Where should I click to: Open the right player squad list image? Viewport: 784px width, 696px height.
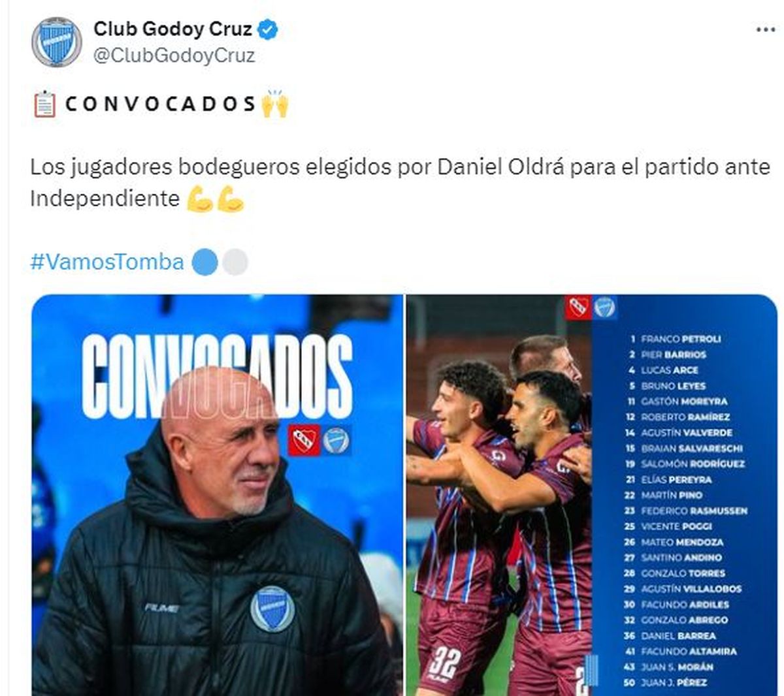click(592, 495)
